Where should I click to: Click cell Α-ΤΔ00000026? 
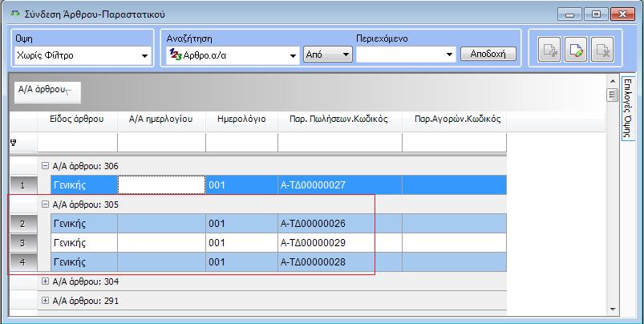point(340,224)
